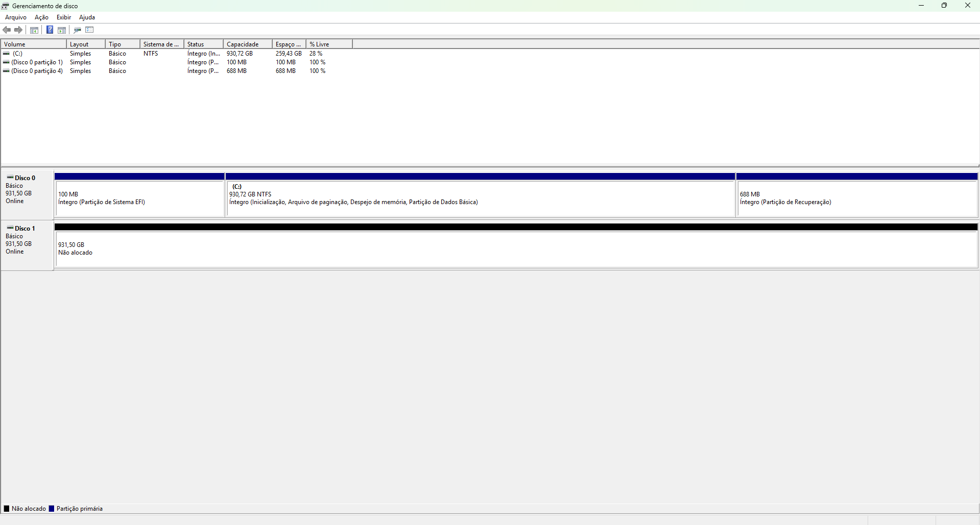Open the Settings checklist toolbar icon

coord(89,30)
